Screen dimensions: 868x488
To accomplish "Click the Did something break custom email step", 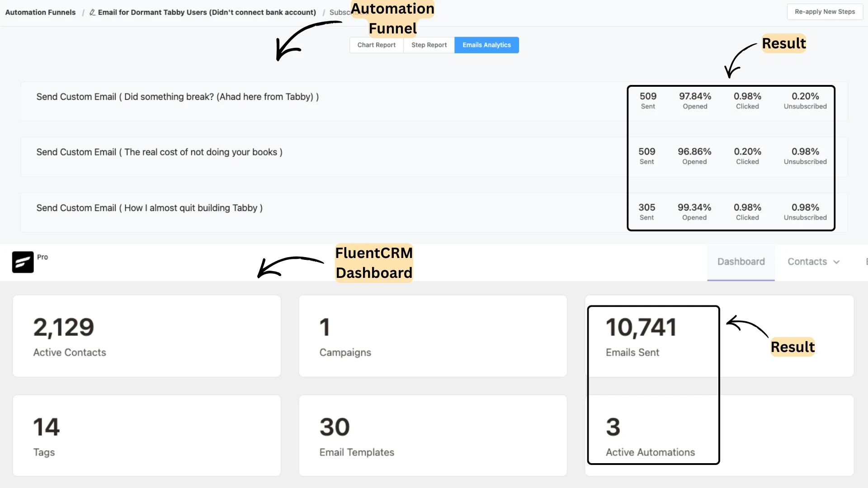I will [x=178, y=97].
